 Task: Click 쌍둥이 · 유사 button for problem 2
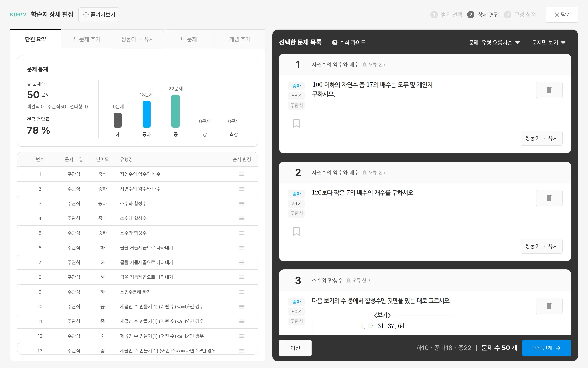click(541, 246)
